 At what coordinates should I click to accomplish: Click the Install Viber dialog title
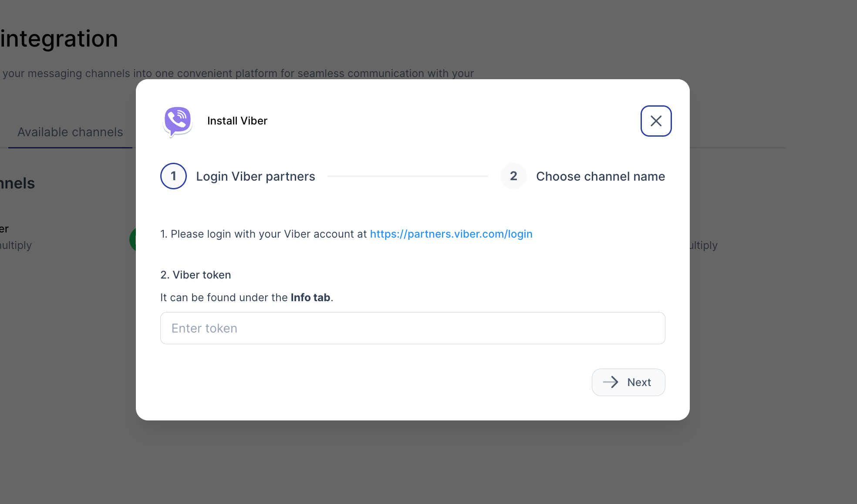[237, 121]
